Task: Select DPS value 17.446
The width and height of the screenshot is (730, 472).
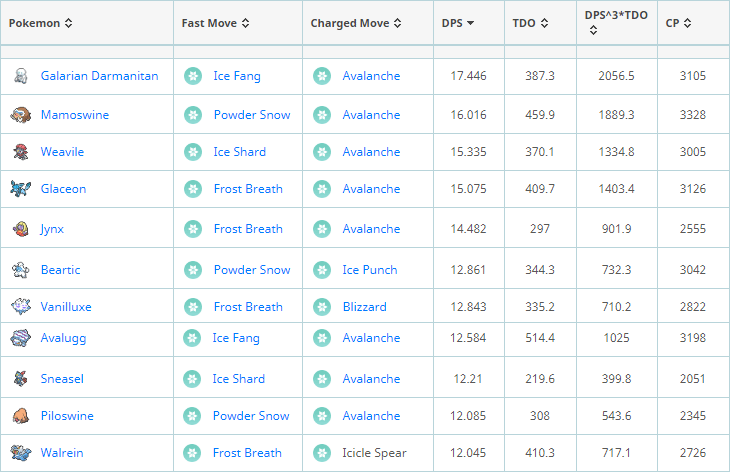Action: coord(468,75)
